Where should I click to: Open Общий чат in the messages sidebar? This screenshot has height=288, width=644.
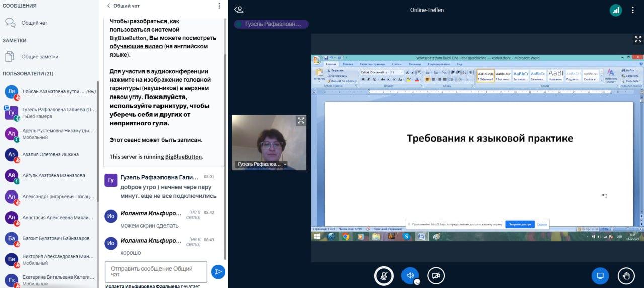coord(34,23)
